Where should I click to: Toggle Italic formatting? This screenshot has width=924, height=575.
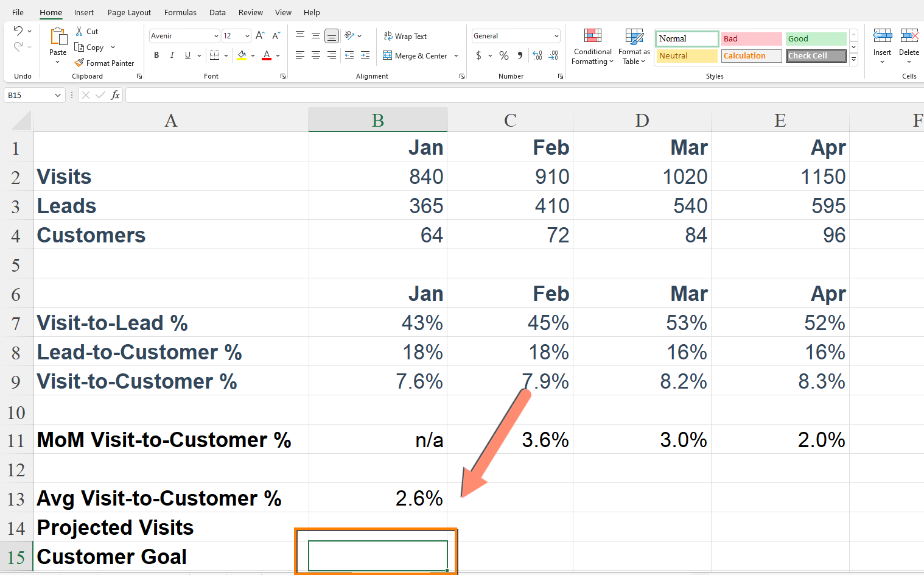pos(172,55)
